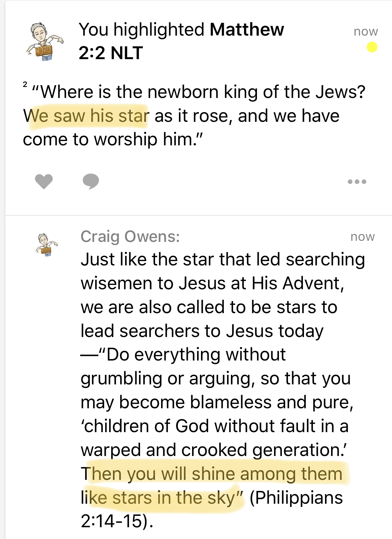Screen dimensions: 392x539
Task: Tap the highlighted 'like stars in the sky'
Action: pyautogui.click(x=162, y=498)
